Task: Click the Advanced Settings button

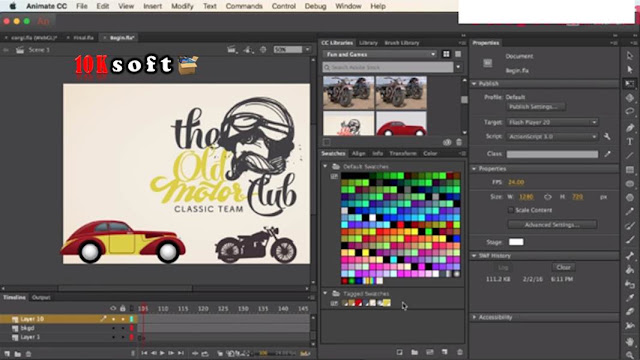Action: click(552, 224)
